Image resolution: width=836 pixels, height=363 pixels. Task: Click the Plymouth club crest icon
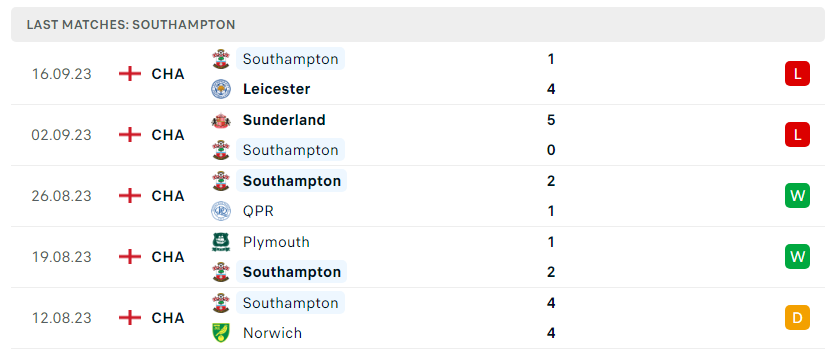[x=221, y=242]
